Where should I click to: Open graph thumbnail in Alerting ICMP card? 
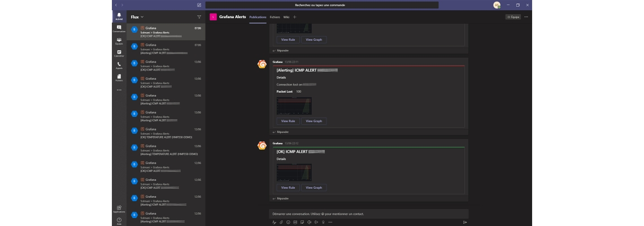click(294, 106)
